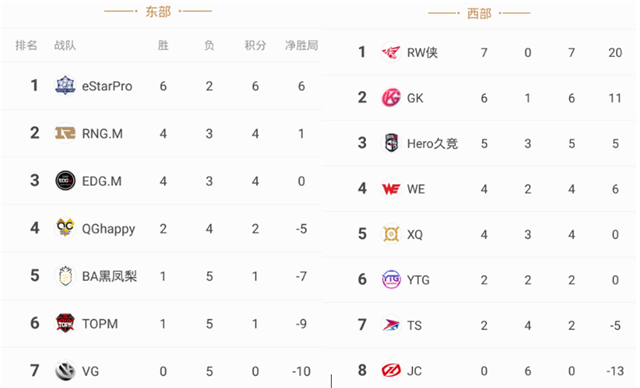Click the eStarPro team logo
Viewport: 640px width, 388px height.
[x=65, y=86]
